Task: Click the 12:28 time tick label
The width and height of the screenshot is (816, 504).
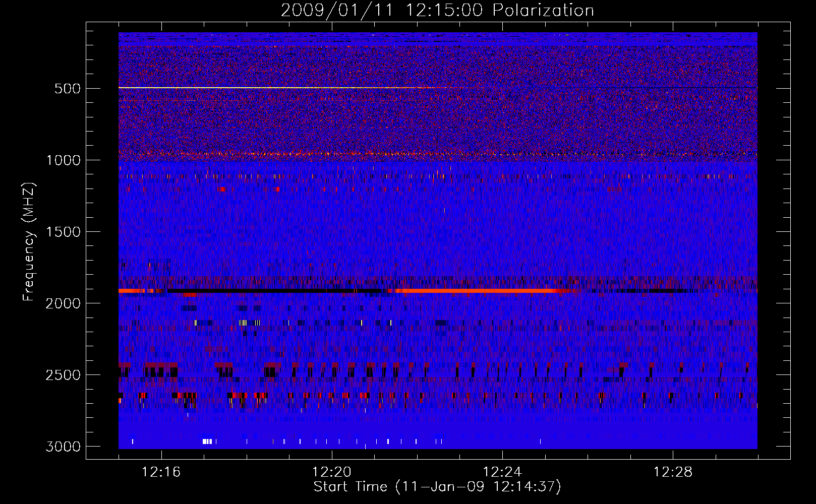Action: [673, 472]
